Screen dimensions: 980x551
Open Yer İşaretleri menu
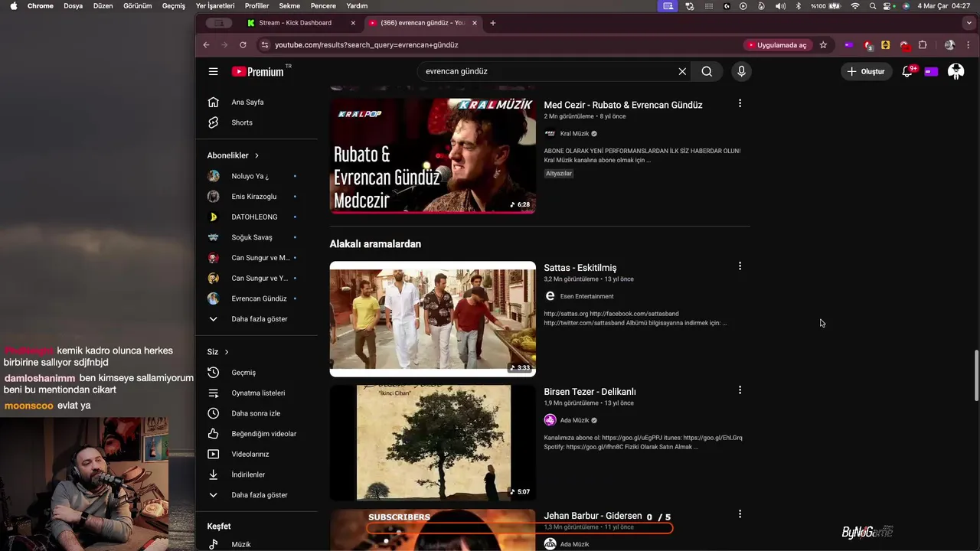[215, 5]
